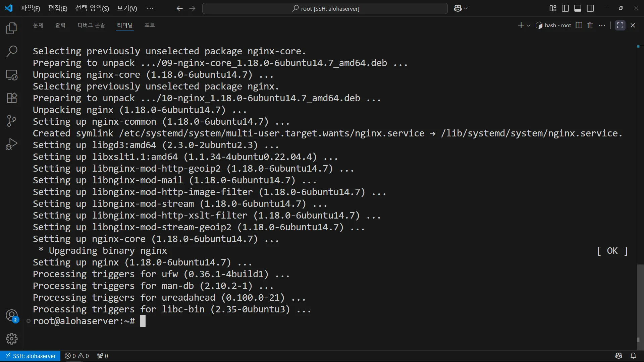
Task: Switch to the 디버그 콘솔 tab
Action: pyautogui.click(x=91, y=25)
